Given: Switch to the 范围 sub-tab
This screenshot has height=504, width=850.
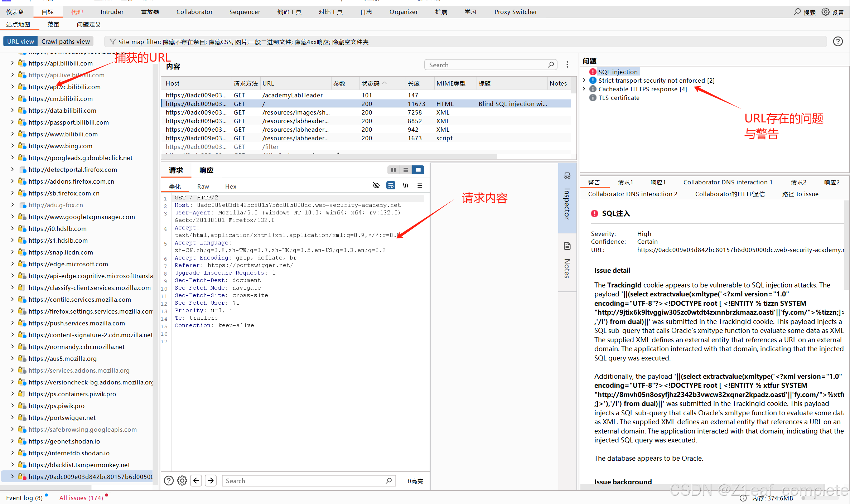Looking at the screenshot, I should [53, 24].
